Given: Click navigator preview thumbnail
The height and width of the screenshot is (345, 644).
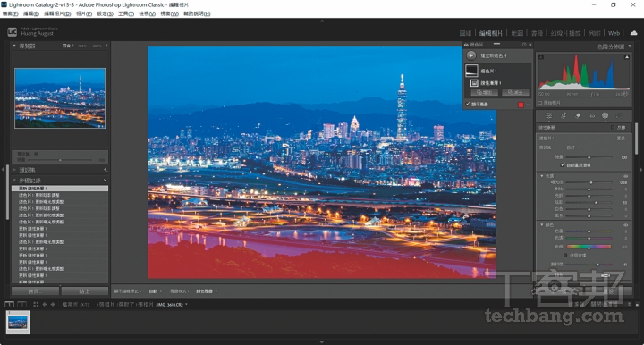Looking at the screenshot, I should 60,98.
